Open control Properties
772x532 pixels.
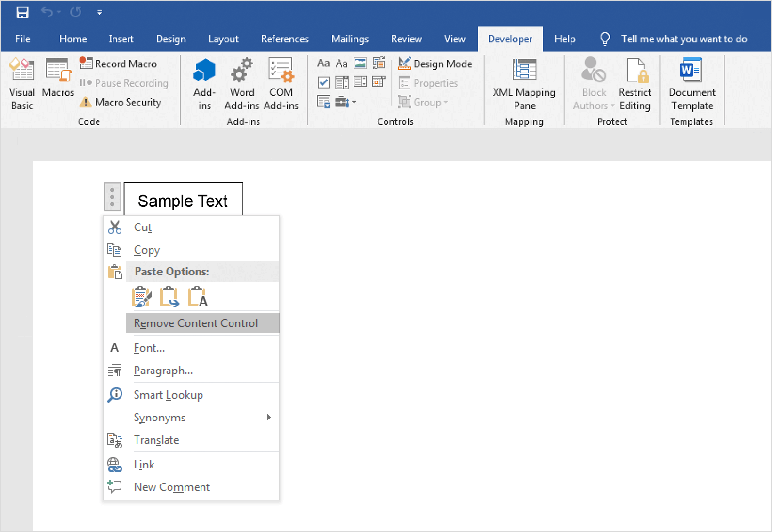click(x=428, y=83)
